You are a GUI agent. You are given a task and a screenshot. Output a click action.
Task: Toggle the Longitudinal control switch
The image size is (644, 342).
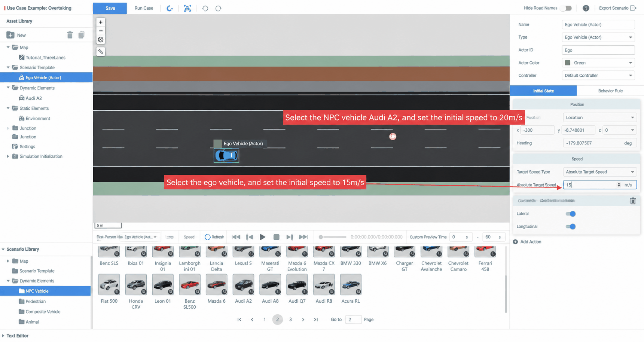(x=571, y=226)
